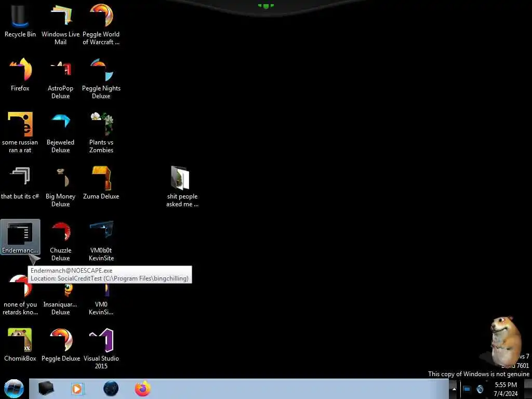
Task: Select Peggle World of Warcraft icon
Action: click(x=101, y=24)
